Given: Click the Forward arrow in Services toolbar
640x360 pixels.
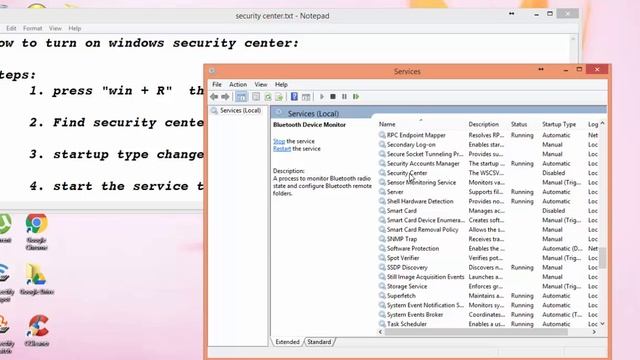Looking at the screenshot, I should [x=225, y=97].
